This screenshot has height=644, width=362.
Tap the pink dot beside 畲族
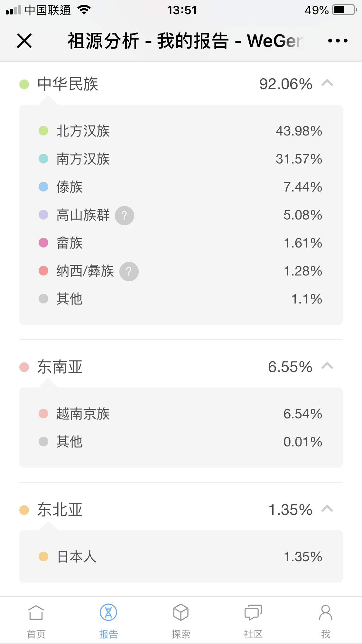(x=43, y=243)
